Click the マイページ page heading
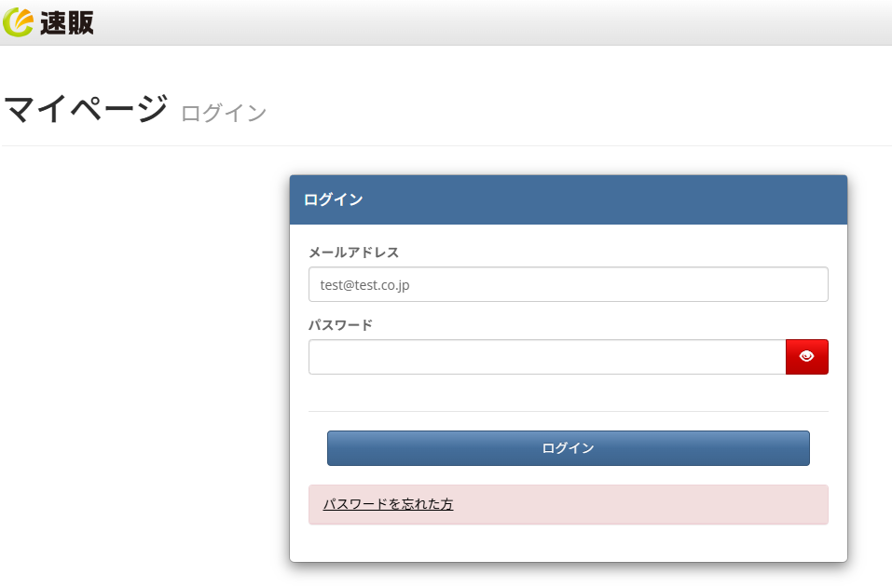The image size is (892, 588). 86,110
